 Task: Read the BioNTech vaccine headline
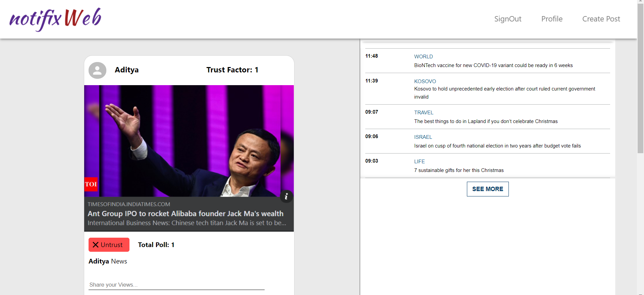[x=493, y=65]
